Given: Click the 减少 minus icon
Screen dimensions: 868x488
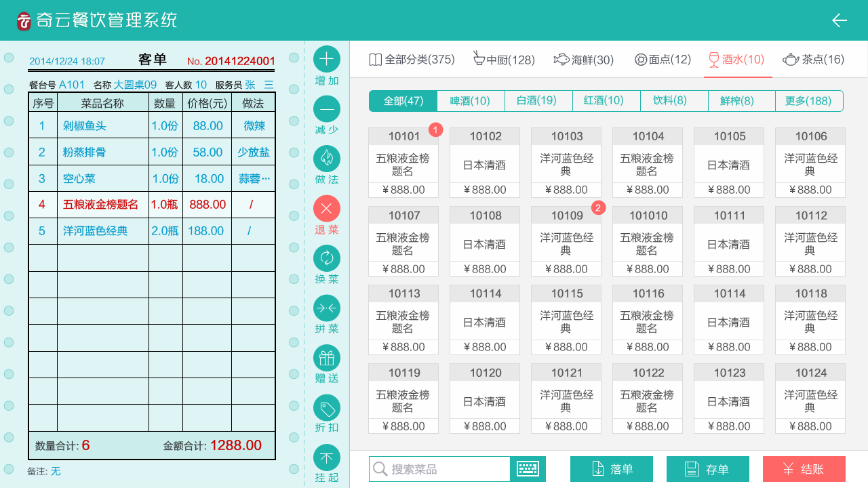Looking at the screenshot, I should (327, 109).
